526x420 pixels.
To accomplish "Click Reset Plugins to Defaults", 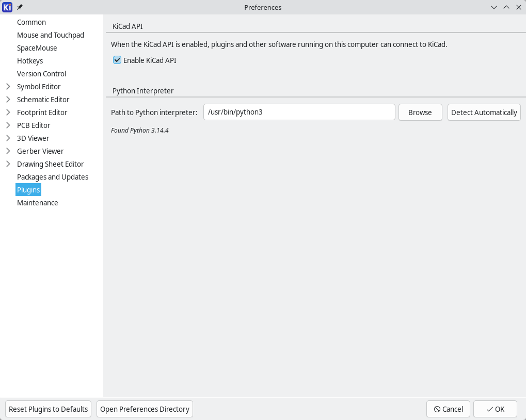I will tap(49, 409).
